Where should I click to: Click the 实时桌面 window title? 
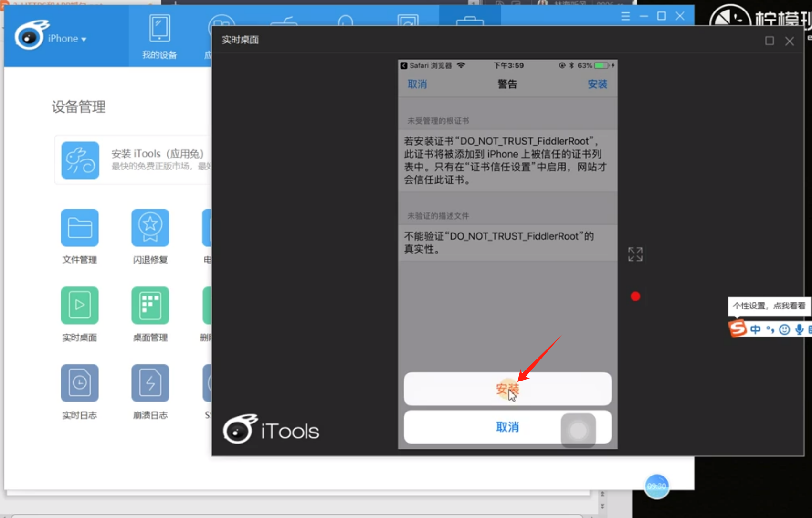tap(240, 40)
